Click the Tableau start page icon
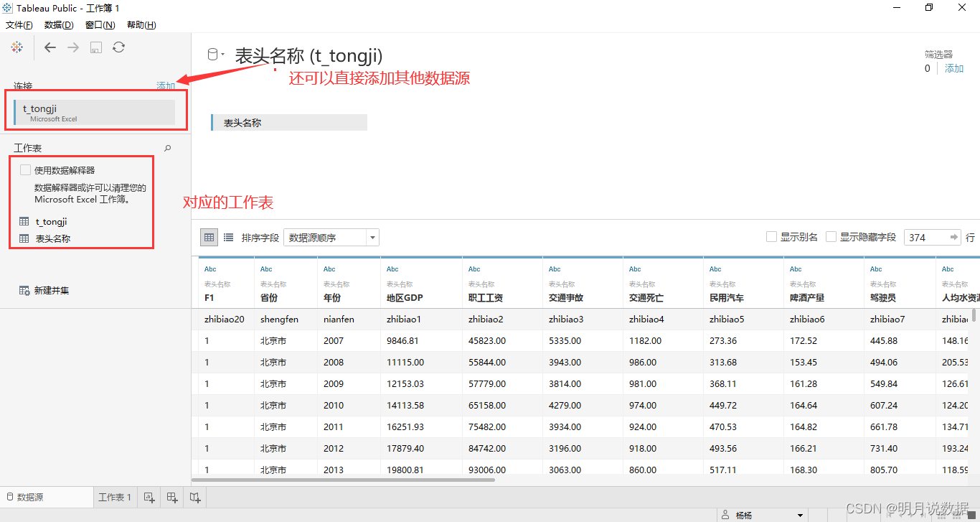Viewport: 980px width, 522px height. tap(17, 47)
